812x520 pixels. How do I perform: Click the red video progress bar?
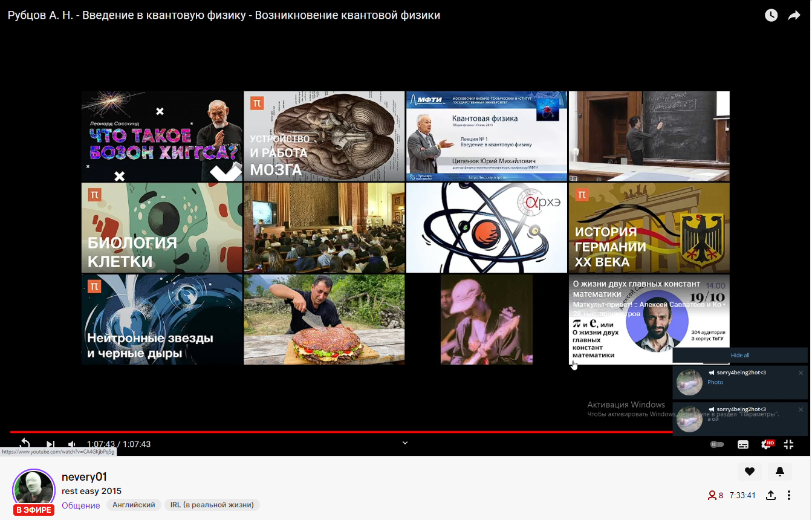click(x=363, y=431)
